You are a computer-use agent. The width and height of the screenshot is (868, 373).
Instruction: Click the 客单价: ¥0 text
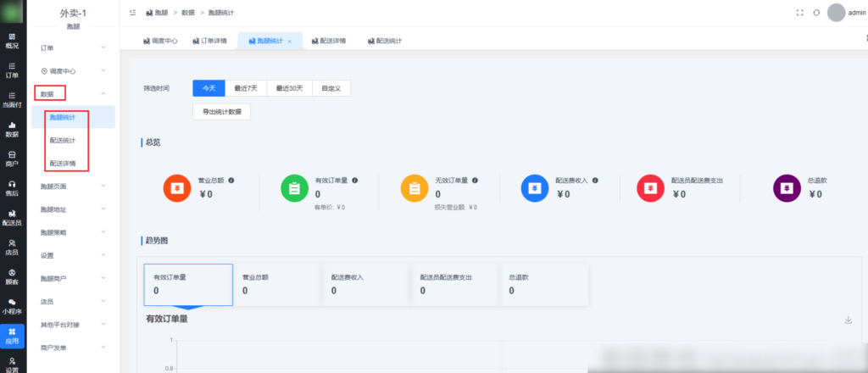pyautogui.click(x=330, y=207)
